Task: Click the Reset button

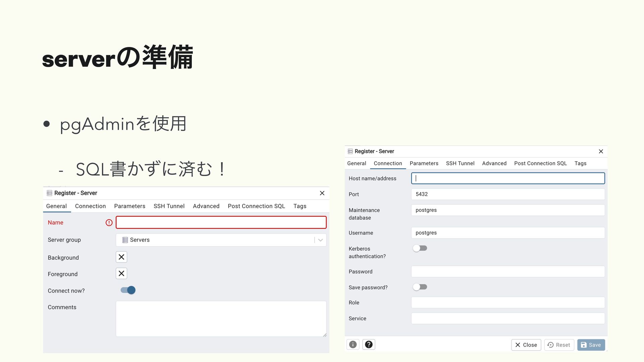Action: 559,345
